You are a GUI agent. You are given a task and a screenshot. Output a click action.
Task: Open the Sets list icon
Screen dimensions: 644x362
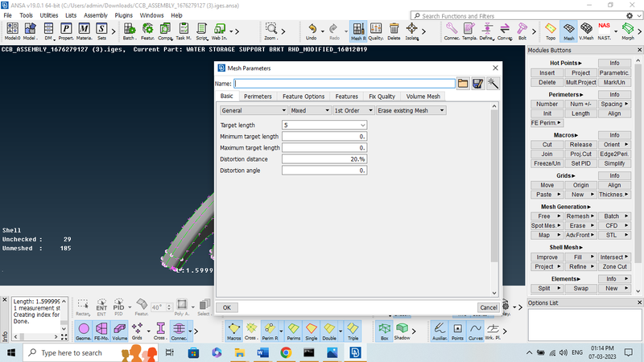(101, 31)
